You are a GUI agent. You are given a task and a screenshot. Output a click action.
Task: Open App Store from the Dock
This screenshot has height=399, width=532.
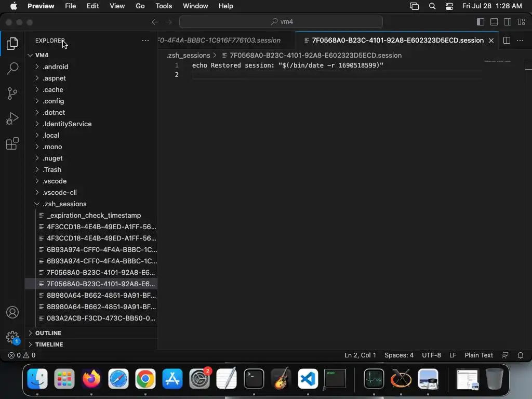coord(172,379)
